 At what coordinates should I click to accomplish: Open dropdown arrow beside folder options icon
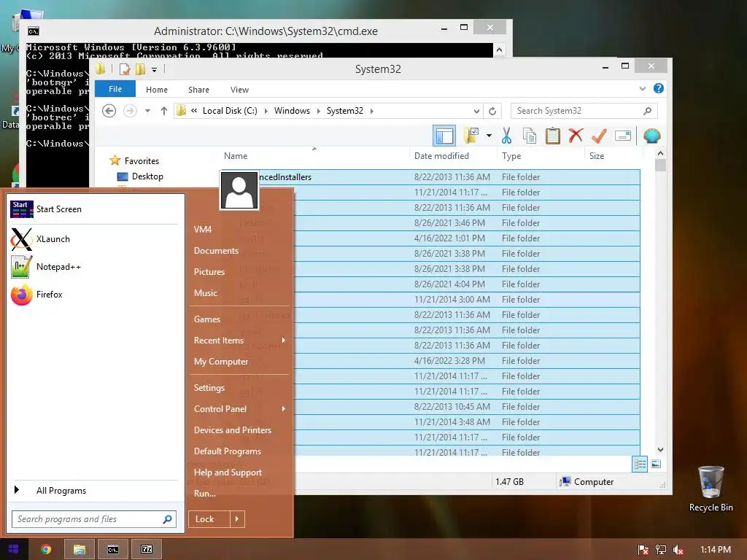(489, 136)
